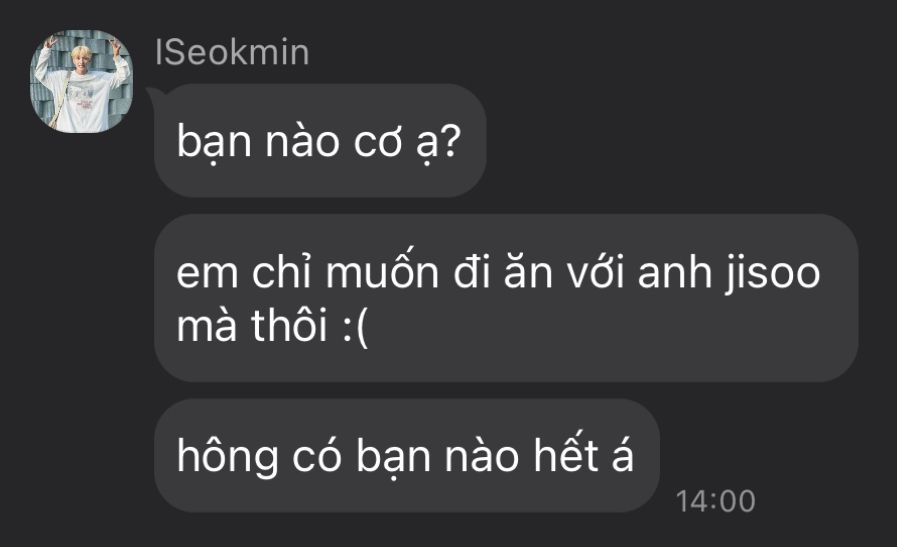The height and width of the screenshot is (547, 897).
Task: Select the message starting 'em chỉ muốn đi ăn'
Action: pos(506,298)
